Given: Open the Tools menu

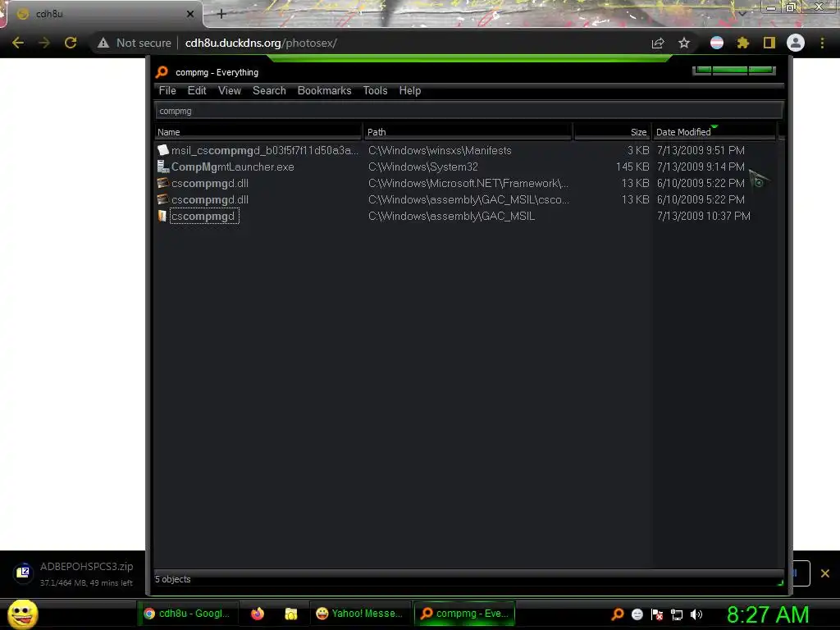Looking at the screenshot, I should [375, 90].
